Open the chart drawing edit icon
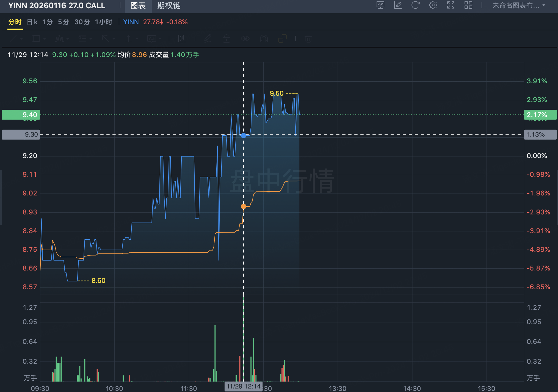Screen dimensions: 558x392 click(398, 5)
